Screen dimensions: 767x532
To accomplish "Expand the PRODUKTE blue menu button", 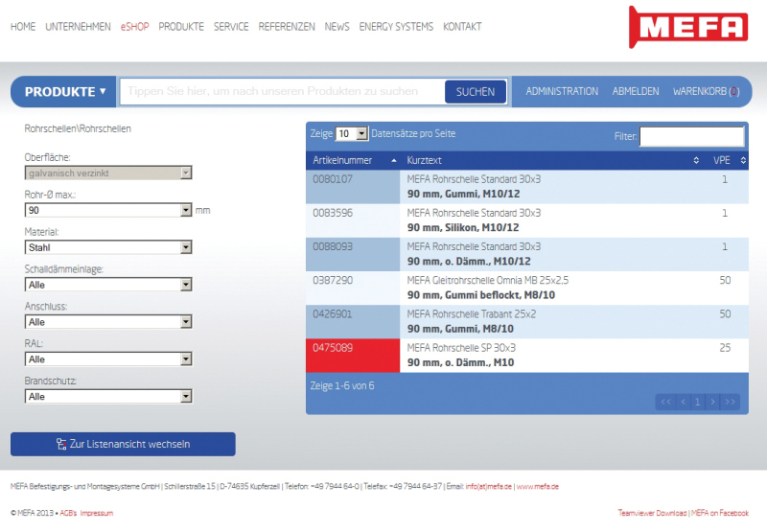I will [65, 92].
